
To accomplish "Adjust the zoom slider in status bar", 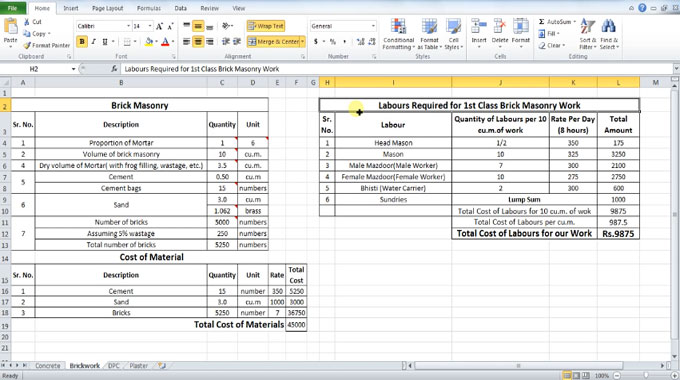I will pyautogui.click(x=646, y=376).
